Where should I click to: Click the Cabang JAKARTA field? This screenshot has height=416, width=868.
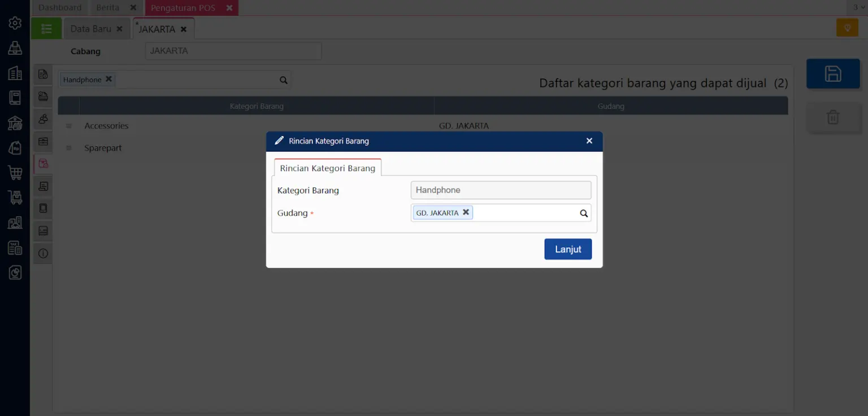pyautogui.click(x=233, y=51)
